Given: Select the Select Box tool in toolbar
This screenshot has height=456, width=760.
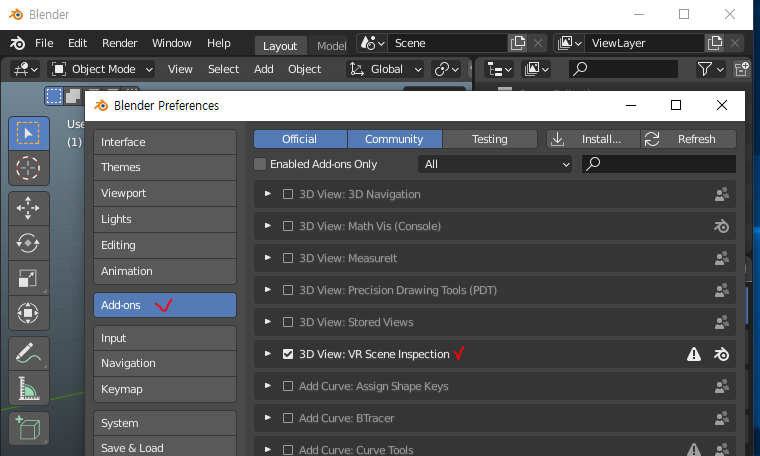Looking at the screenshot, I should pyautogui.click(x=29, y=133).
